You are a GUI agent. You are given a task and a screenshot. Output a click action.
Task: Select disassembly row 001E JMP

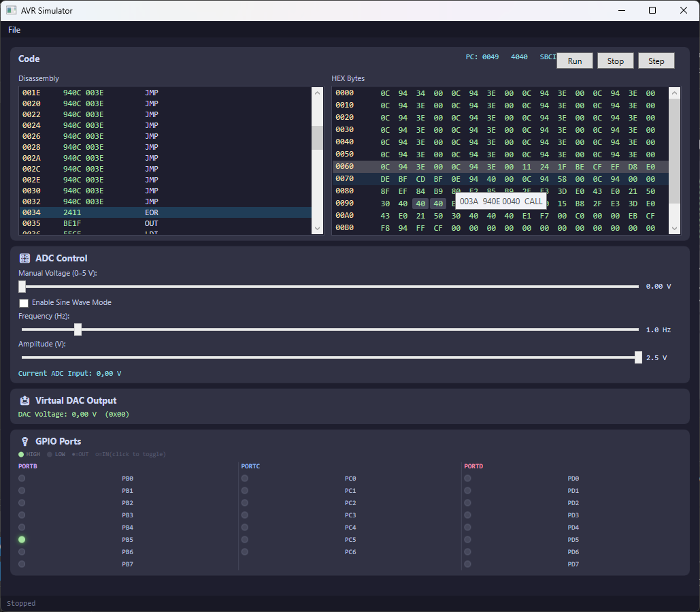pos(165,93)
